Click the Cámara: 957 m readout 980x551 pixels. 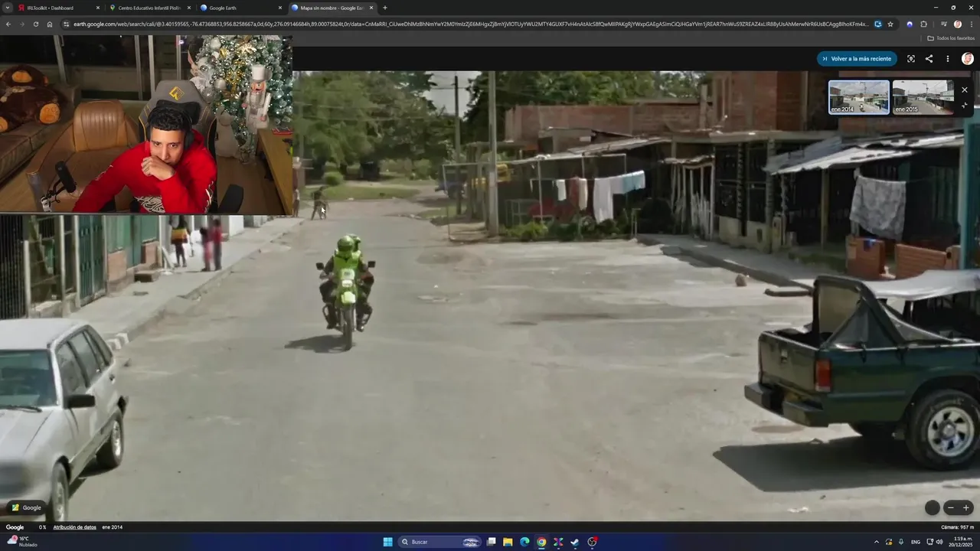(x=957, y=527)
